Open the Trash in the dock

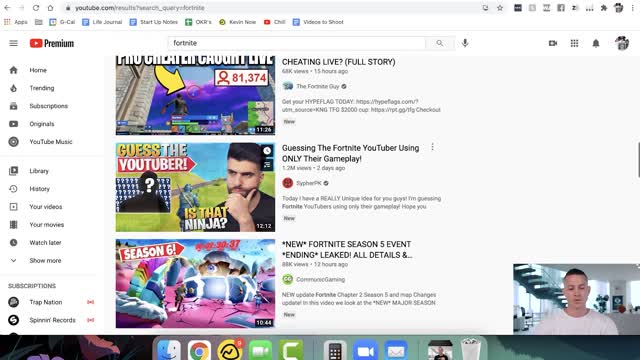(x=470, y=349)
